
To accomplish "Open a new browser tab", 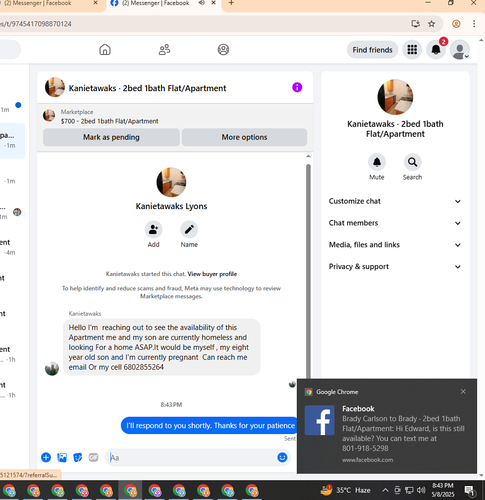I will click(x=231, y=3).
